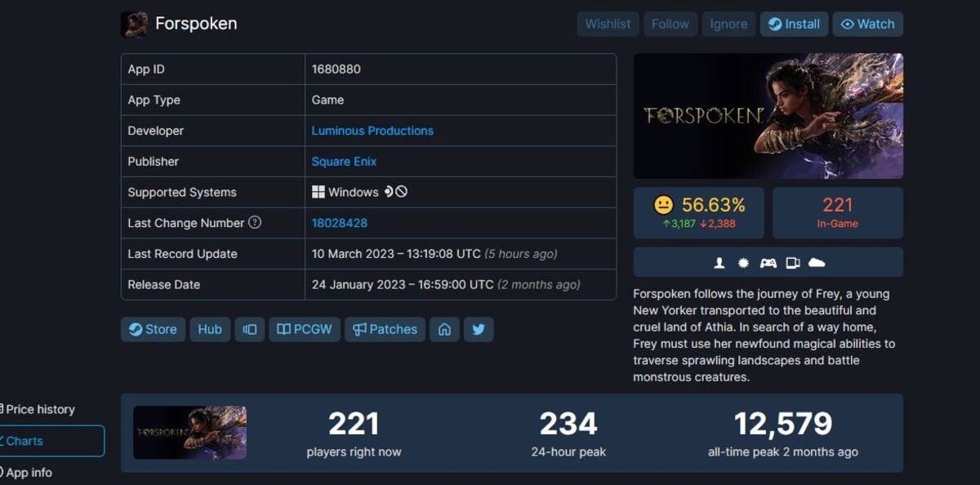
Task: Click the unsupported circle-slash icon next to Windows
Action: click(x=402, y=192)
